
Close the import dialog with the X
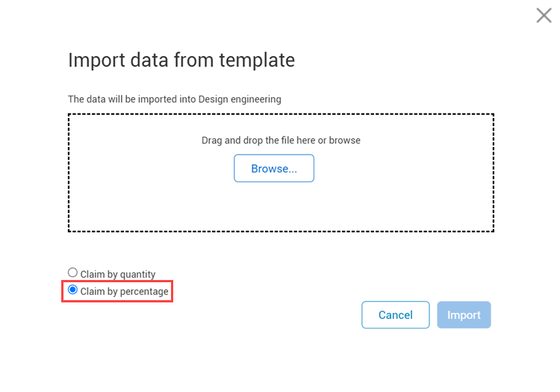click(x=544, y=15)
